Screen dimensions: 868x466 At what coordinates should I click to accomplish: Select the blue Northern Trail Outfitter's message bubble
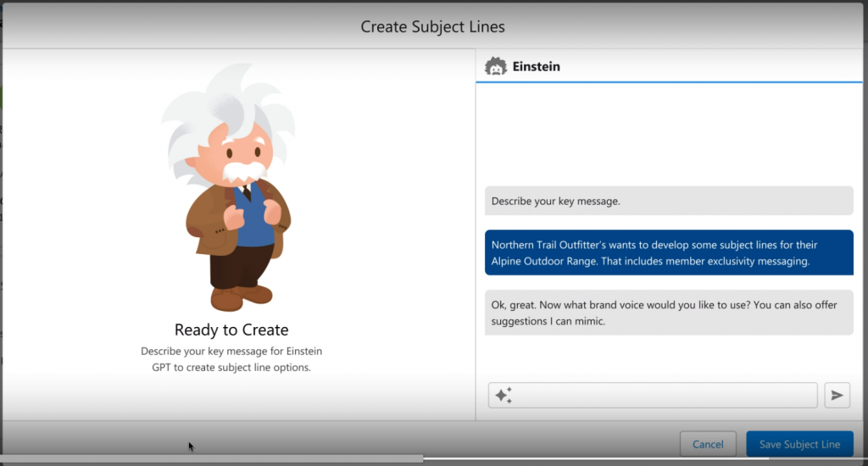point(668,252)
